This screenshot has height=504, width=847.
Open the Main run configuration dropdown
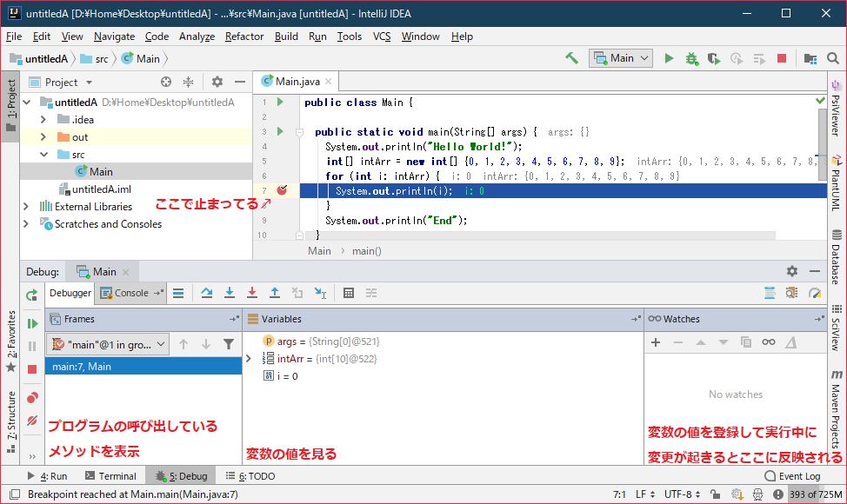tap(620, 58)
